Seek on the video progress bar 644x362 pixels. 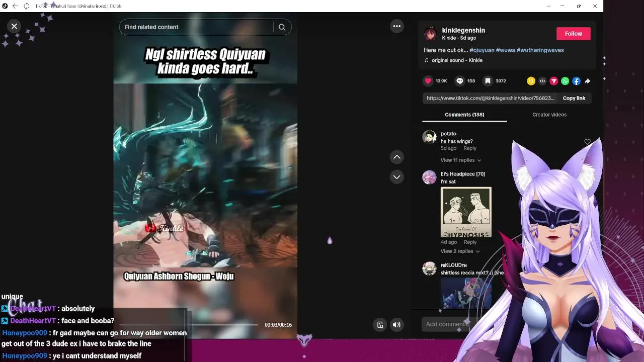(x=189, y=325)
